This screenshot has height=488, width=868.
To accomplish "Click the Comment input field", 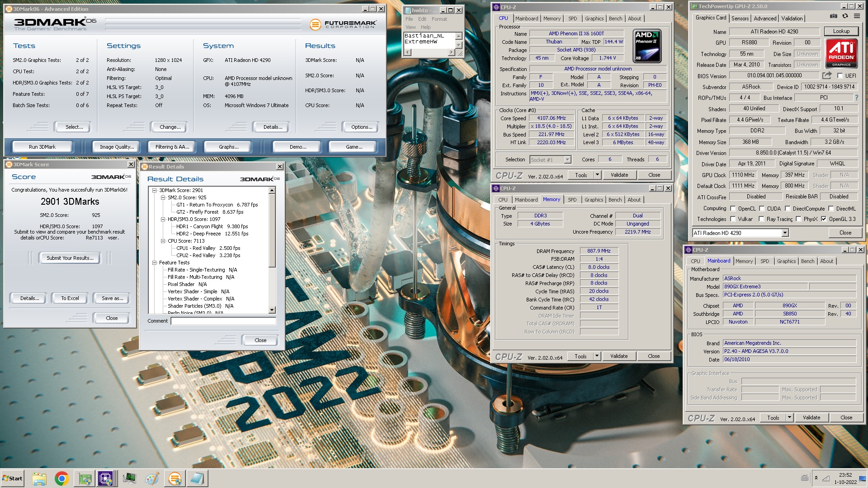I will click(x=223, y=321).
